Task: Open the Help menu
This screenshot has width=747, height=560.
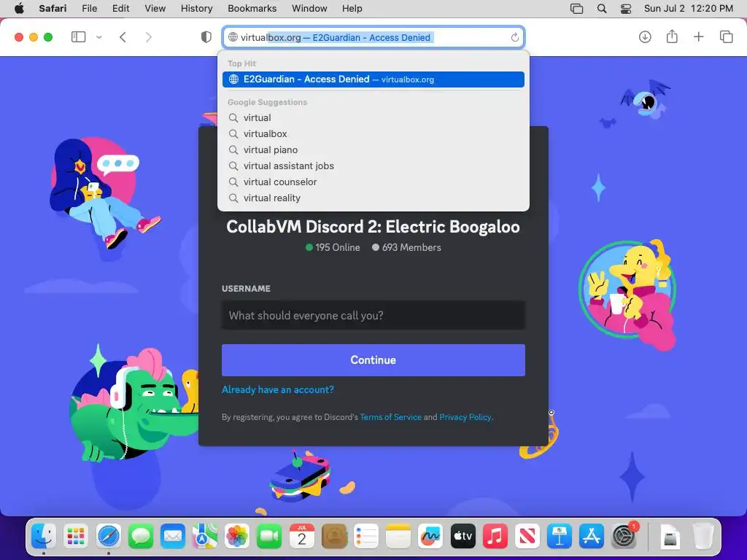Action: (352, 9)
